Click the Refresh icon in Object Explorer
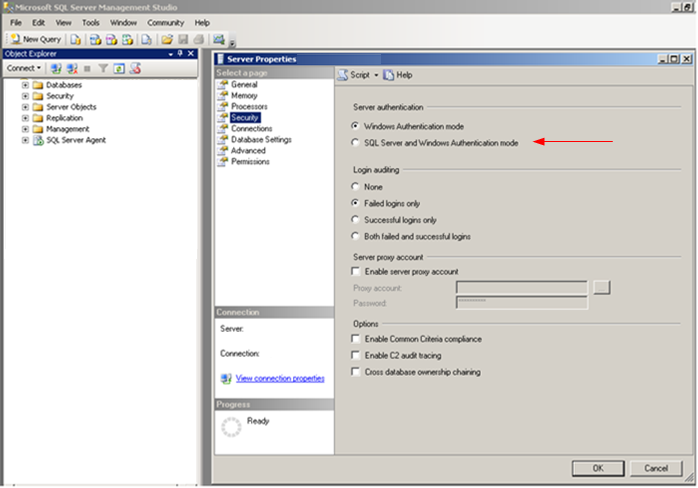Image resolution: width=698 pixels, height=488 pixels. click(118, 68)
